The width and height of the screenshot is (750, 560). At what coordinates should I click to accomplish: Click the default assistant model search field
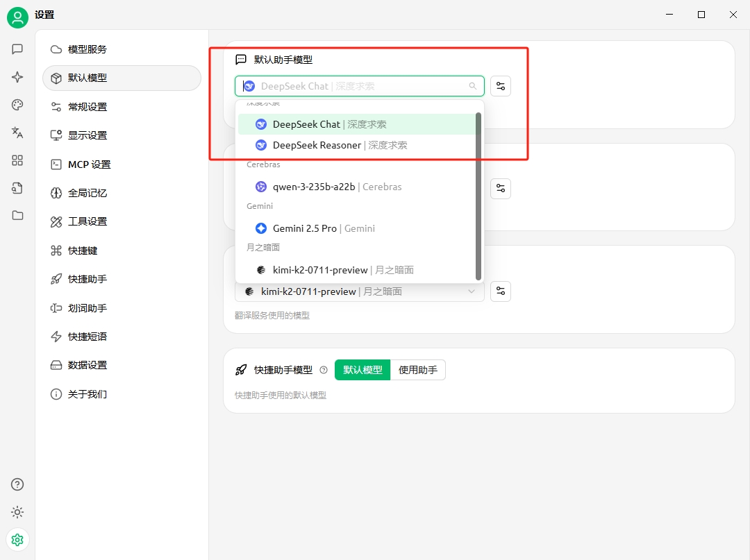click(x=359, y=86)
